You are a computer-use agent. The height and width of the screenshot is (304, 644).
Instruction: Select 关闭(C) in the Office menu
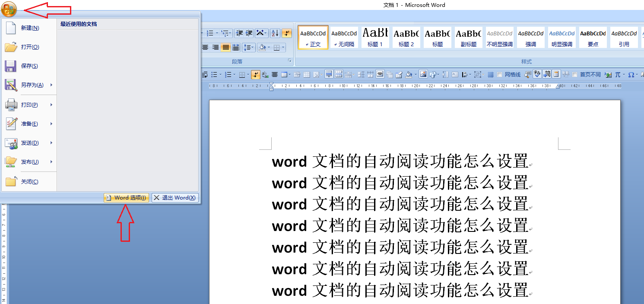point(29,181)
